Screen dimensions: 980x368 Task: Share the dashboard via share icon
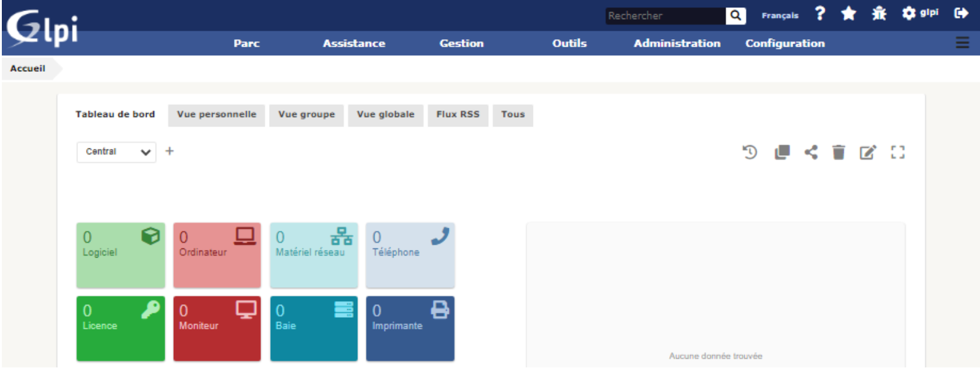tap(811, 152)
